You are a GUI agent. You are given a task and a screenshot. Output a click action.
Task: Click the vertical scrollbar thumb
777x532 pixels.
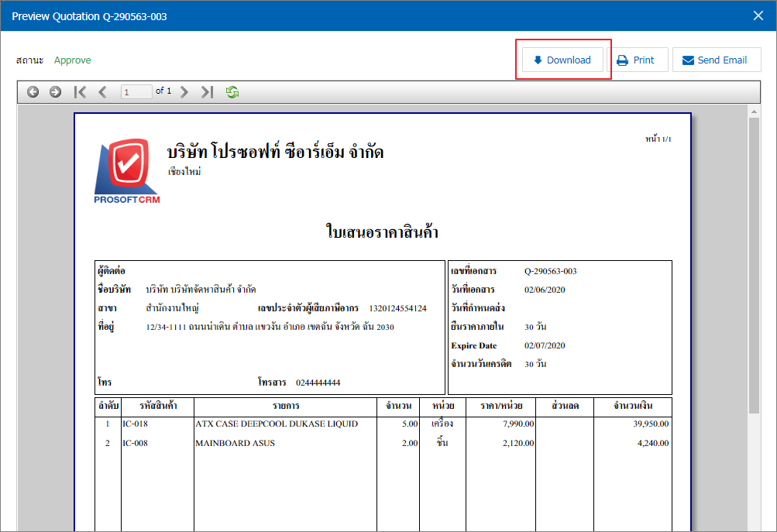point(754,265)
